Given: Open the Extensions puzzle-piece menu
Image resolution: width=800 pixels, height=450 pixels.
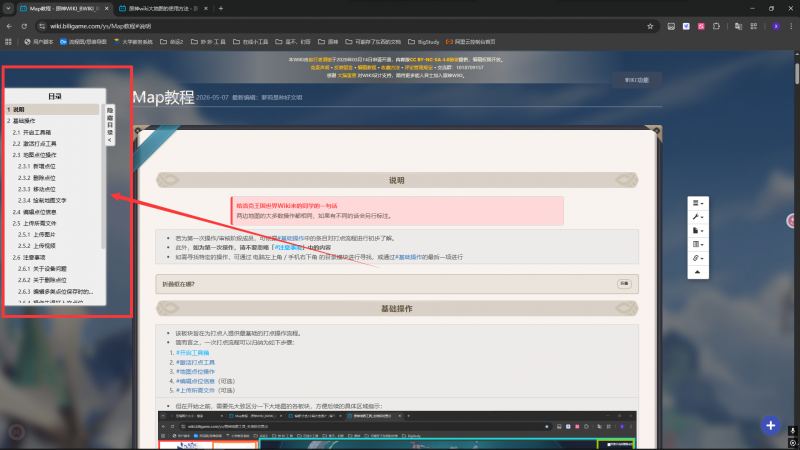Looking at the screenshot, I should click(716, 26).
